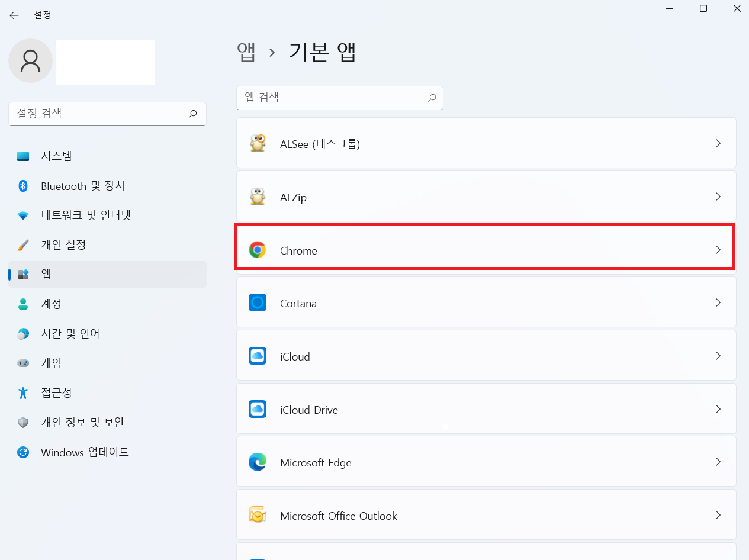Click the iCloud app icon
Viewport: 749px width, 560px height.
(258, 356)
